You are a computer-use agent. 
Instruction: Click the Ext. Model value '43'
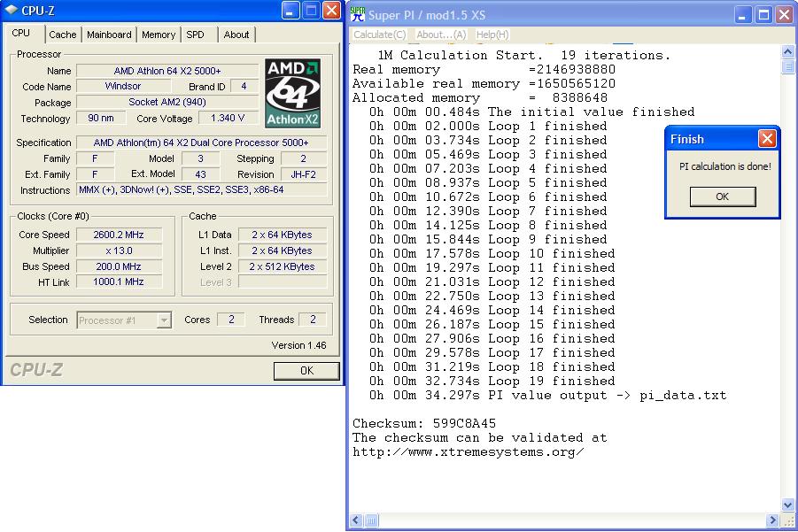[200, 174]
